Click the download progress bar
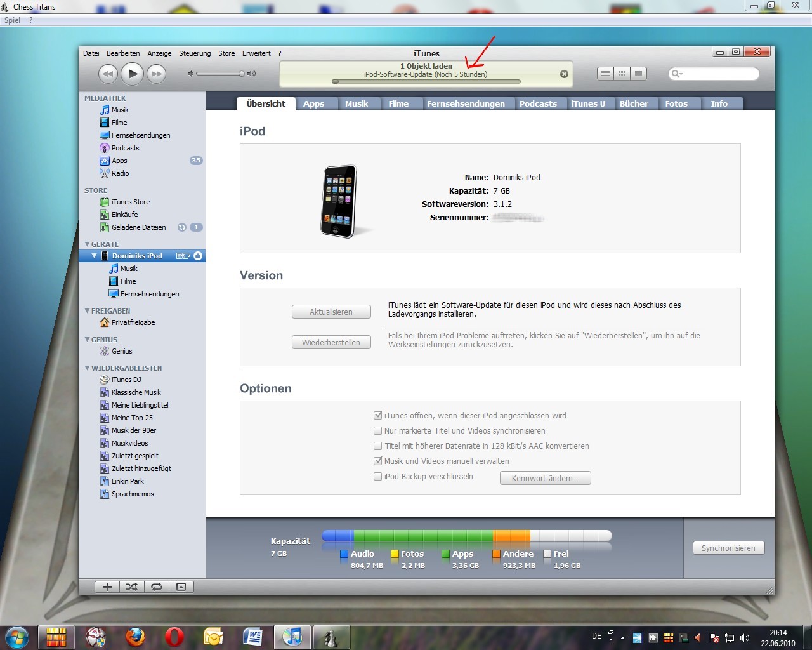 click(426, 81)
